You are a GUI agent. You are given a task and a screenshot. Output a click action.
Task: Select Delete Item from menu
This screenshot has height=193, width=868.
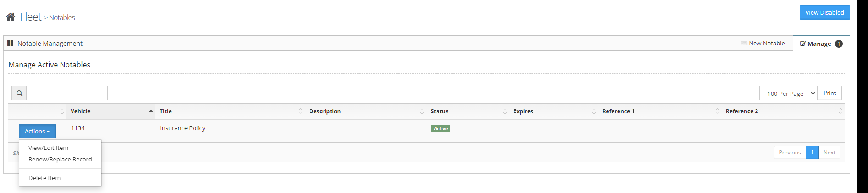coord(44,178)
